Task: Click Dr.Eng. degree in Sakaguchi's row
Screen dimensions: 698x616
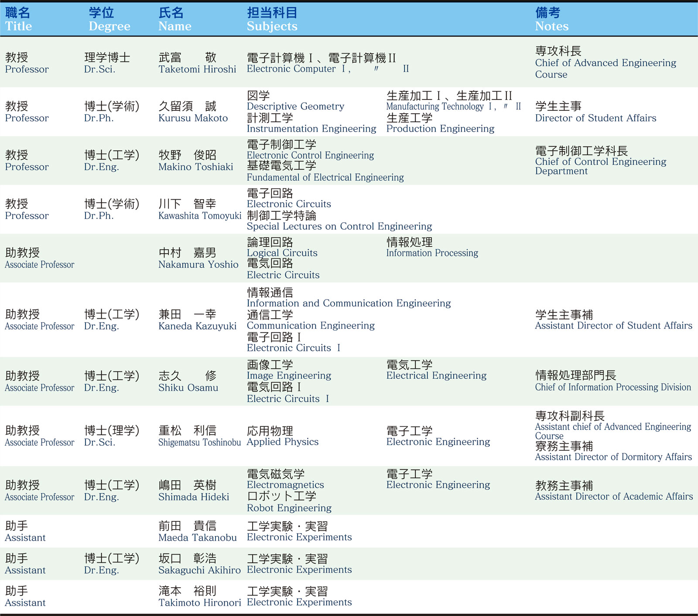Action: [x=101, y=570]
